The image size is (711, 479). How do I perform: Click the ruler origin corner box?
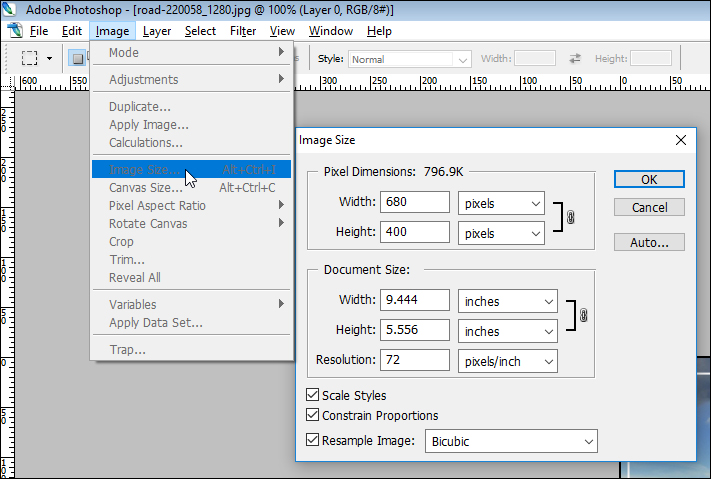(x=8, y=82)
